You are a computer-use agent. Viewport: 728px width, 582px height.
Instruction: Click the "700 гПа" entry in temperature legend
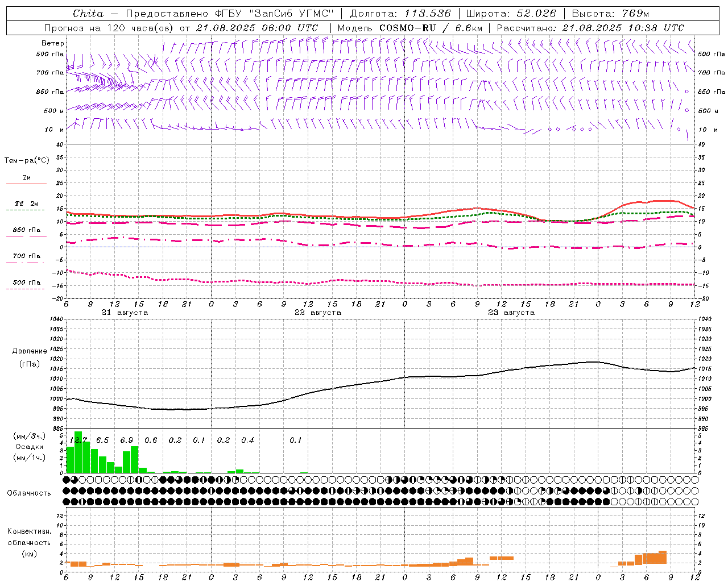coord(27,256)
